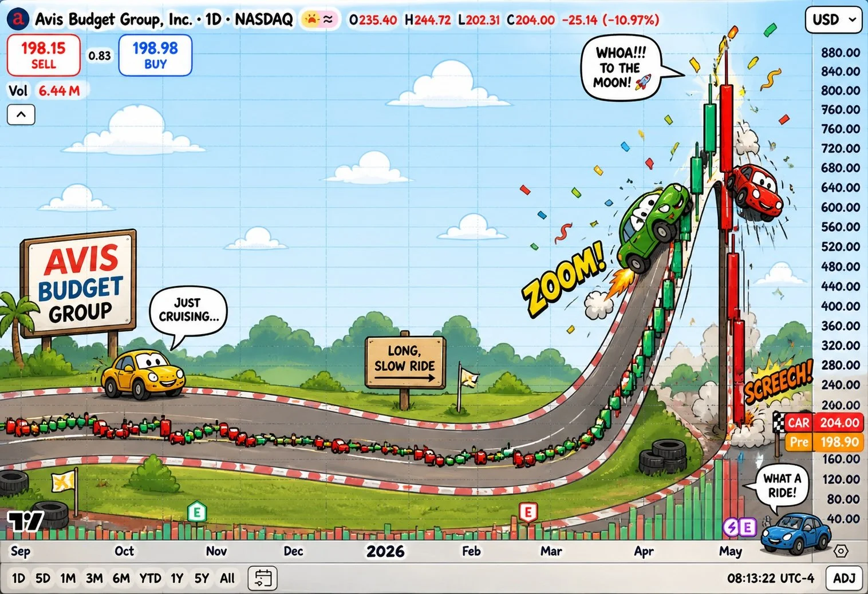Image resolution: width=868 pixels, height=594 pixels.
Task: Click the 0.83 spread value
Action: 100,56
